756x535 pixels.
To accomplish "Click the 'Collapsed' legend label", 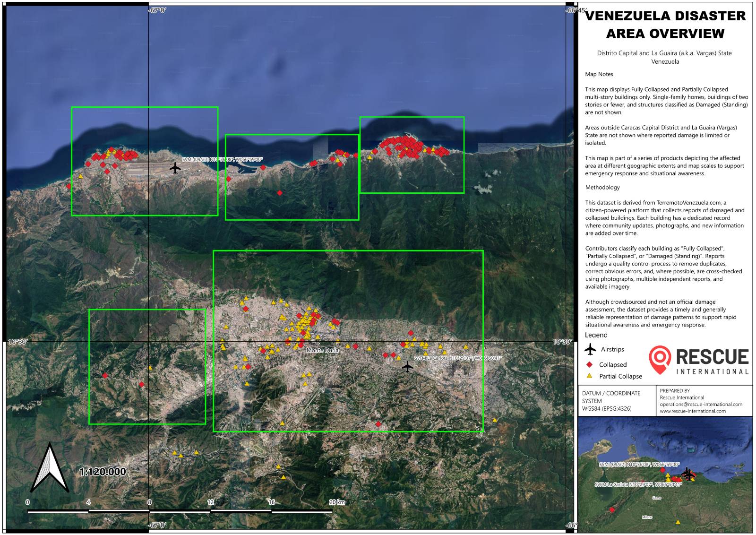I will pos(613,365).
